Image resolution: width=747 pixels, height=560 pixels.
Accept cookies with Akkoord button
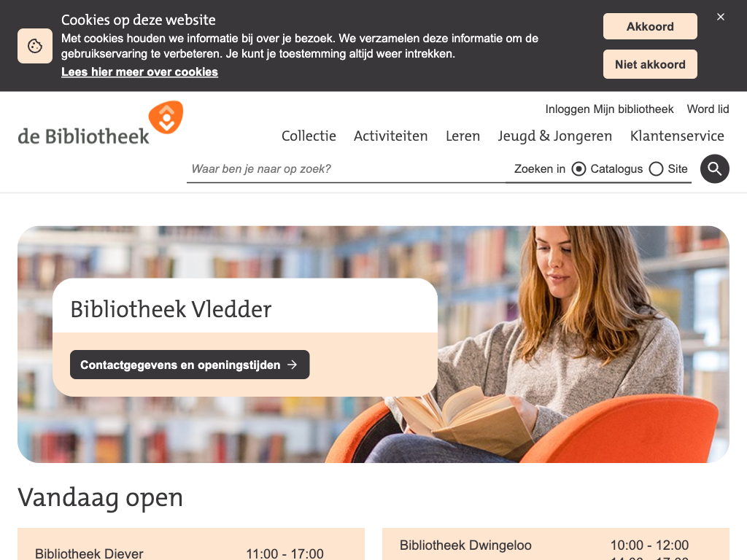click(x=650, y=27)
